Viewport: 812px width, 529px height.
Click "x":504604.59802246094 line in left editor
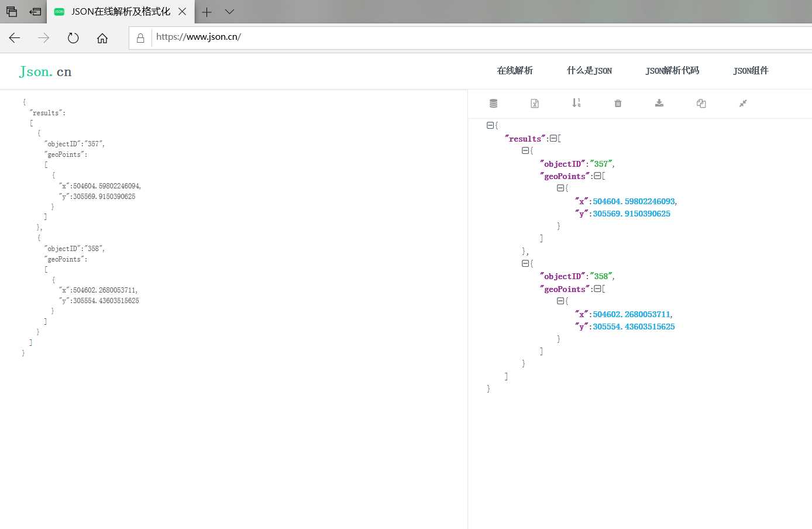tap(100, 186)
